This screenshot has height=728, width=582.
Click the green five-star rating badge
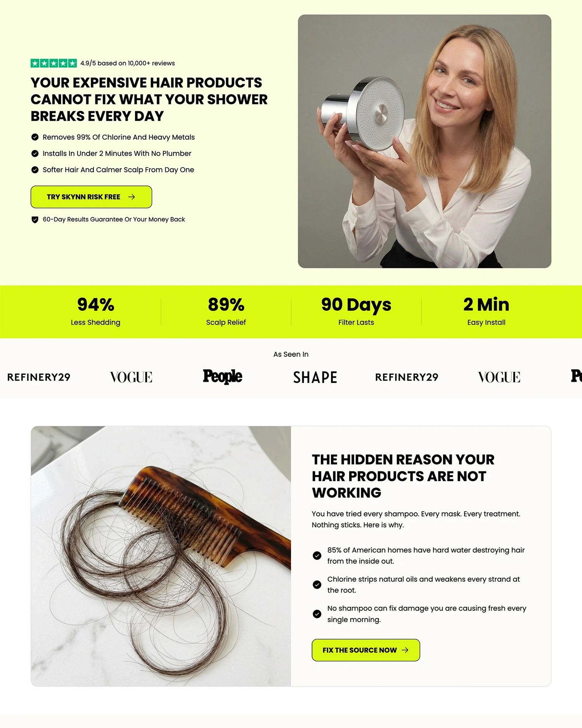point(54,63)
